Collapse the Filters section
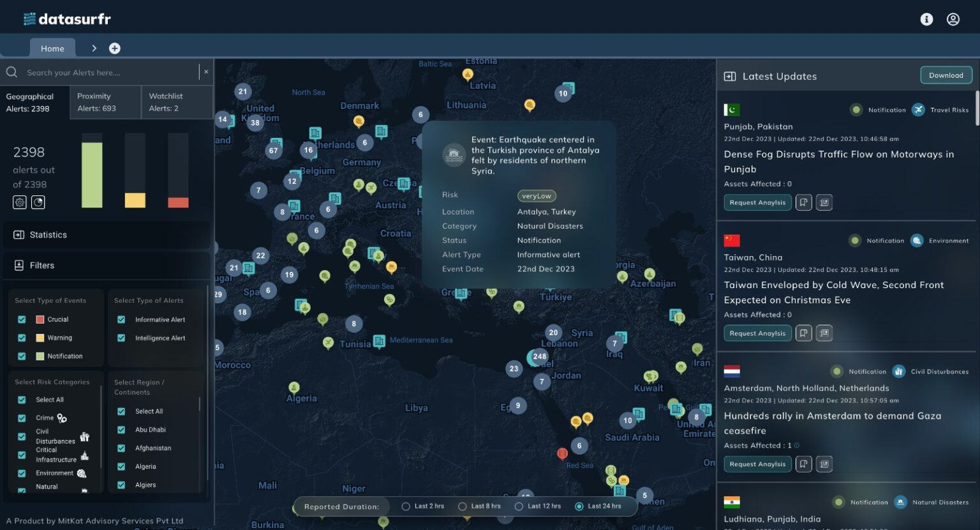 (107, 266)
